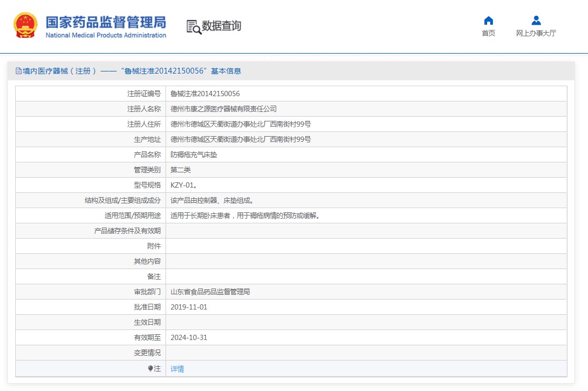Click approval department 山东省食品药品监督管理局
The height and width of the screenshot is (391, 588).
pos(210,292)
